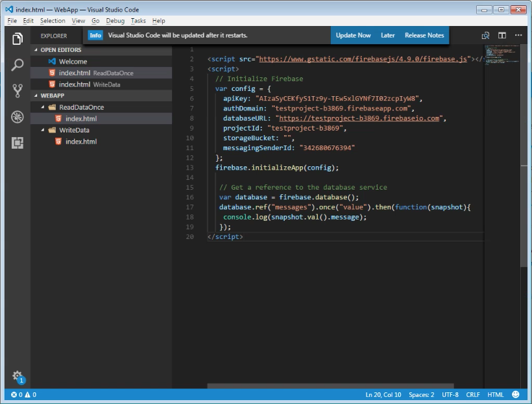Click line number 13 in the gutter
The width and height of the screenshot is (532, 404).
pos(189,168)
